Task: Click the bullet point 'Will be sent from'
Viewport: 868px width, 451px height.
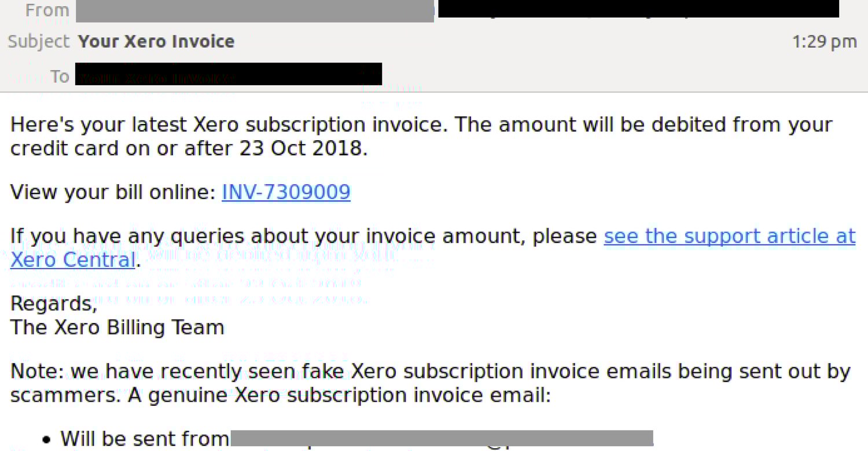Action: click(x=145, y=438)
